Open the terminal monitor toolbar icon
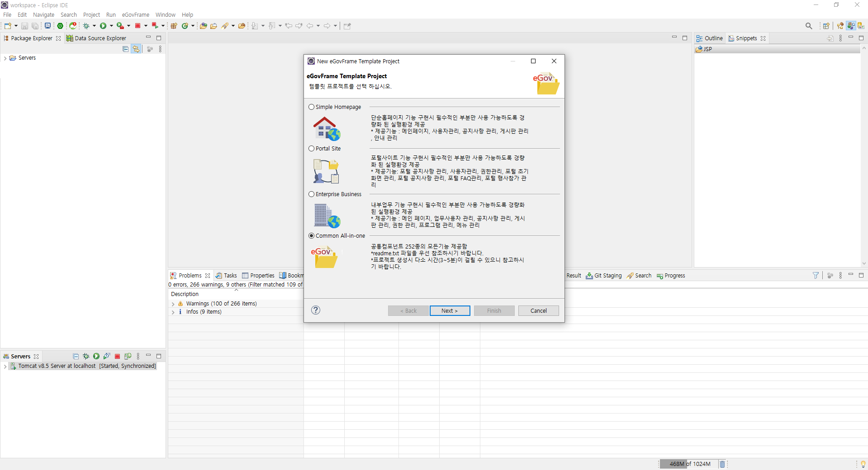 tap(47, 26)
